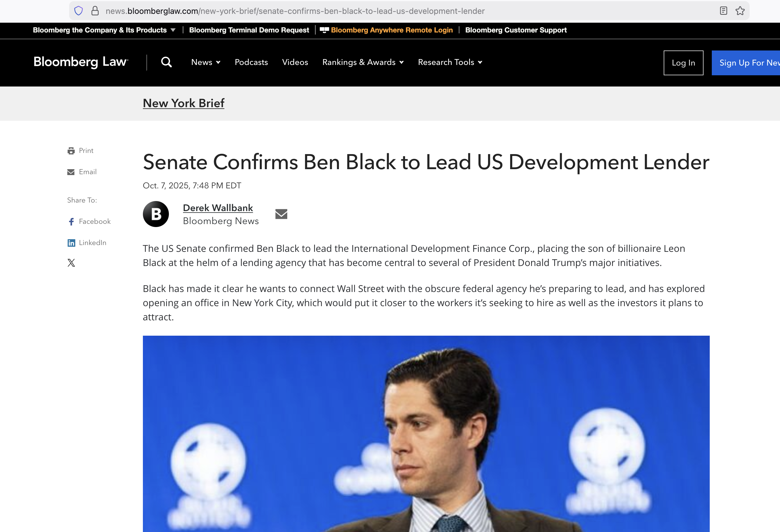
Task: Click the Print icon in sidebar
Action: click(x=71, y=151)
